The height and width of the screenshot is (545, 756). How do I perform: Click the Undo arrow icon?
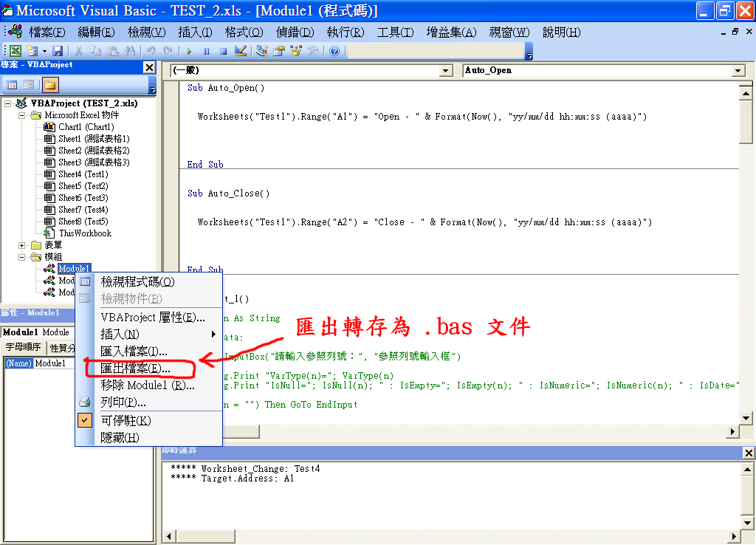pos(151,51)
